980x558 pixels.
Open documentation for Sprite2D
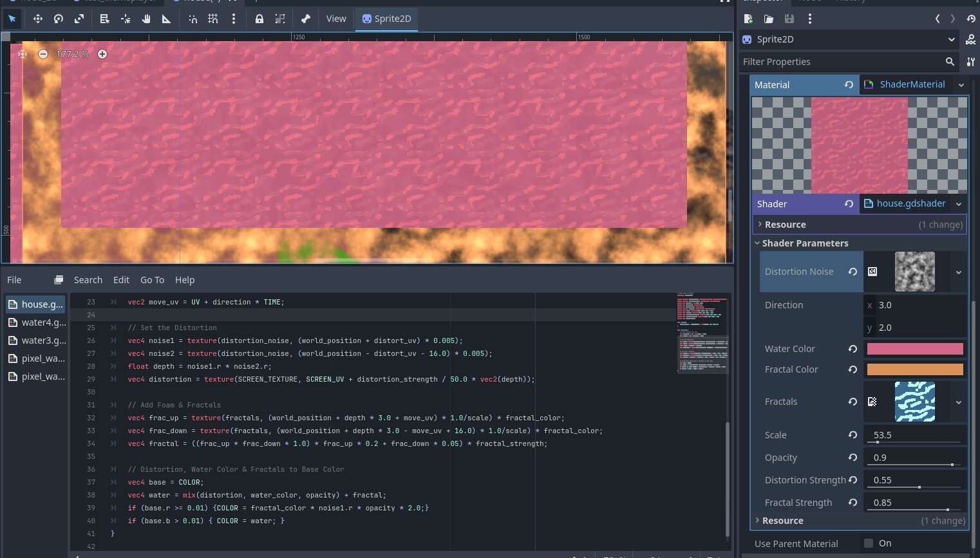tap(970, 39)
